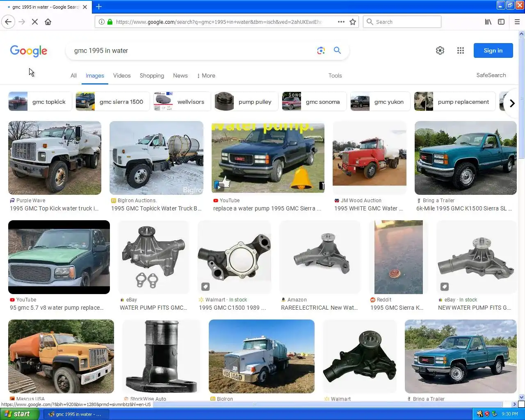This screenshot has height=420, width=525.
Task: Select the pump pulley chip
Action: [246, 102]
